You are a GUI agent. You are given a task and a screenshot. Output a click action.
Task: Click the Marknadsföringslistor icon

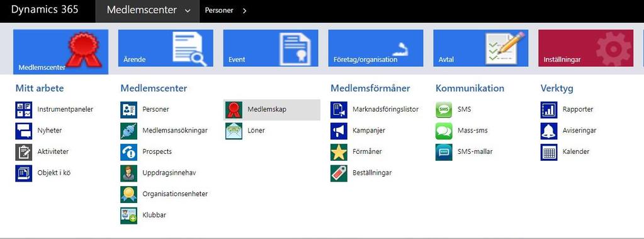point(339,110)
